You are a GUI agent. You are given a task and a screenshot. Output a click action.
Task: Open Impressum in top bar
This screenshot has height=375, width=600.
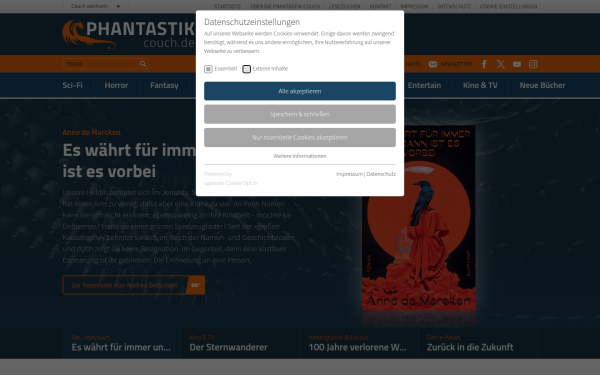[x=414, y=7]
